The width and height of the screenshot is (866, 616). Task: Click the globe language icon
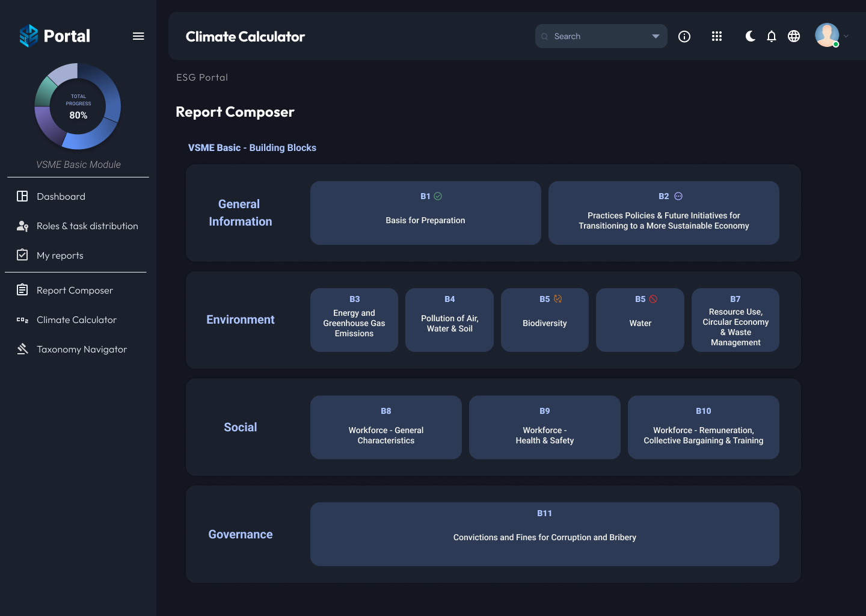coord(794,37)
